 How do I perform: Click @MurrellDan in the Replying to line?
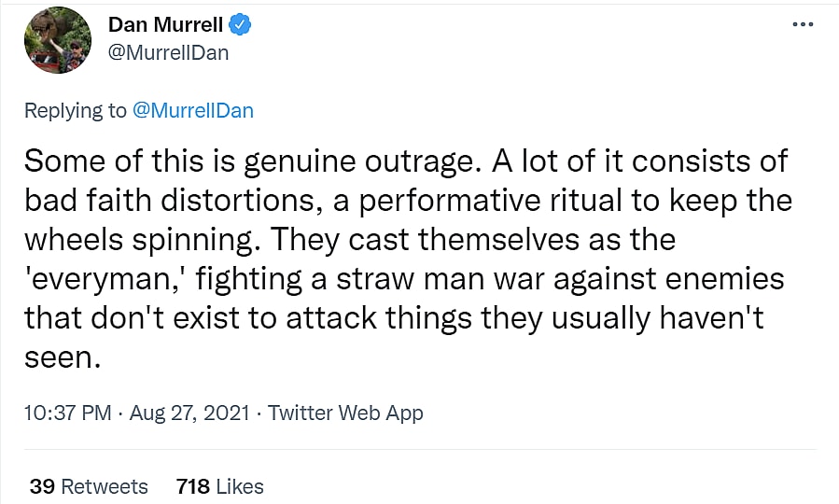193,110
